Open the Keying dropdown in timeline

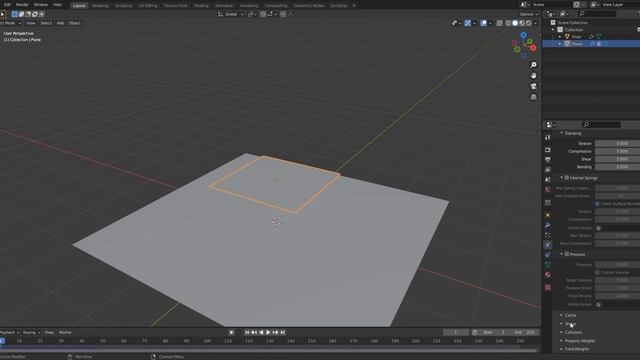coord(31,333)
